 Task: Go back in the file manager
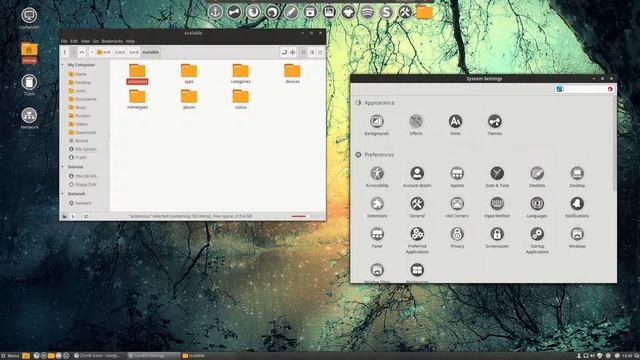point(65,52)
